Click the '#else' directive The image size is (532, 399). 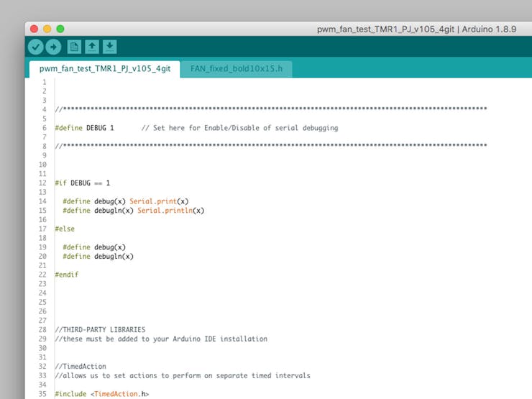click(65, 229)
